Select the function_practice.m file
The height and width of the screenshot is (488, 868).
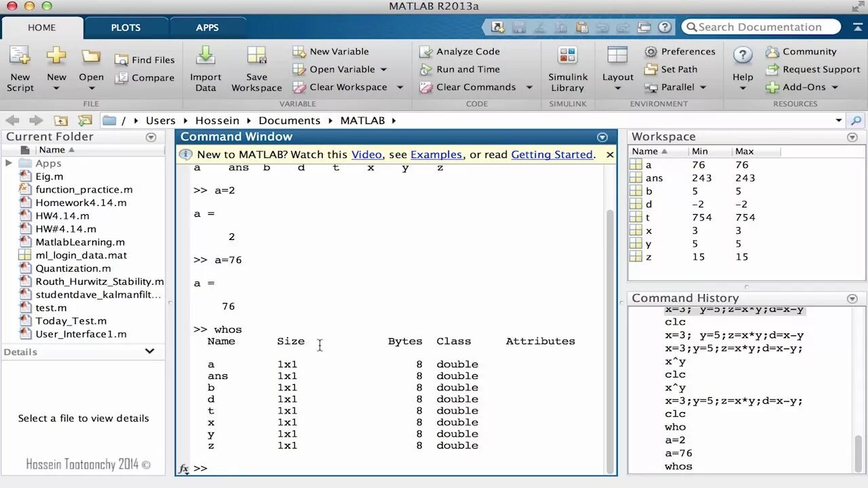[x=85, y=190]
